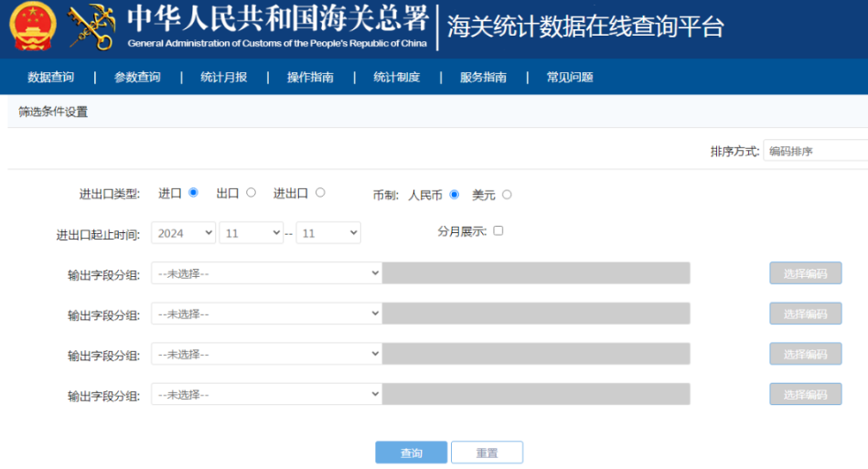Select the 出口 radio button
This screenshot has width=868, height=469.
tap(251, 193)
